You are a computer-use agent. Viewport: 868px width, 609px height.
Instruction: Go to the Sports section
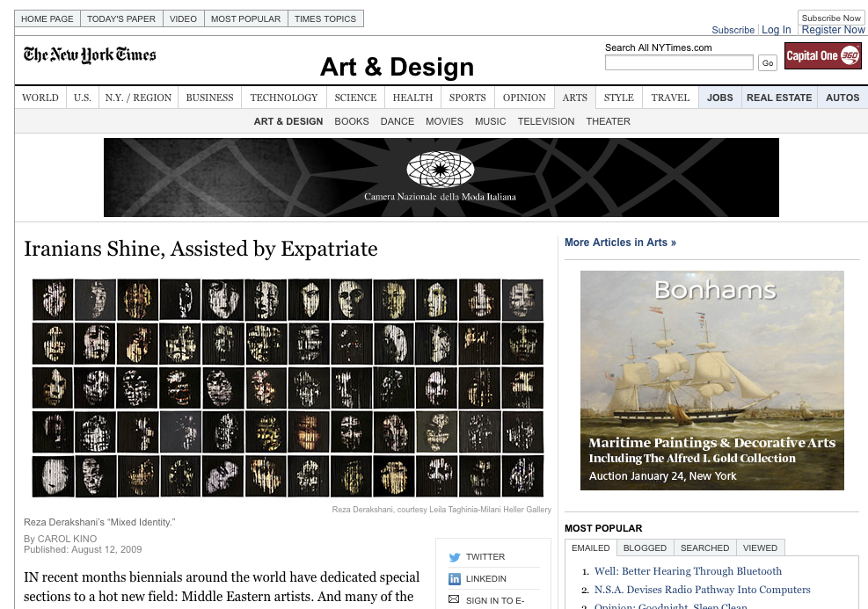point(468,98)
